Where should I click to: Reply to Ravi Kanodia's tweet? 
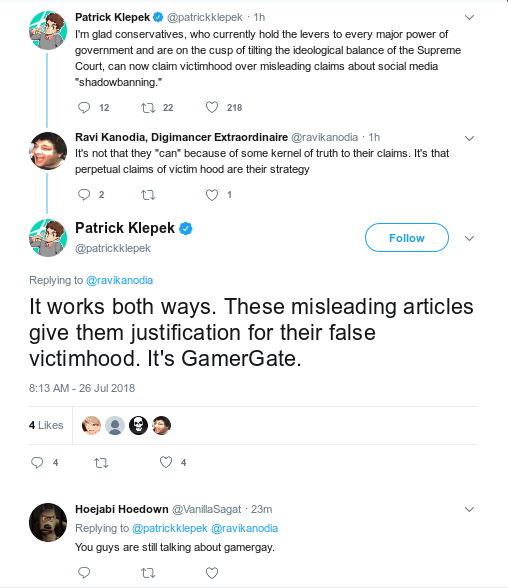click(x=84, y=195)
